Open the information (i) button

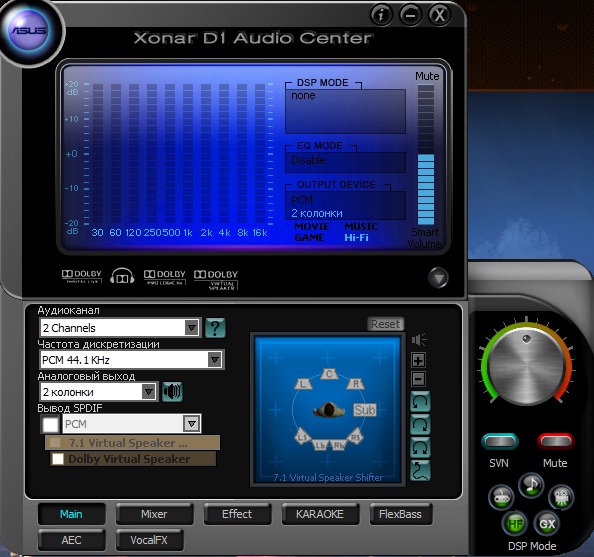point(380,15)
